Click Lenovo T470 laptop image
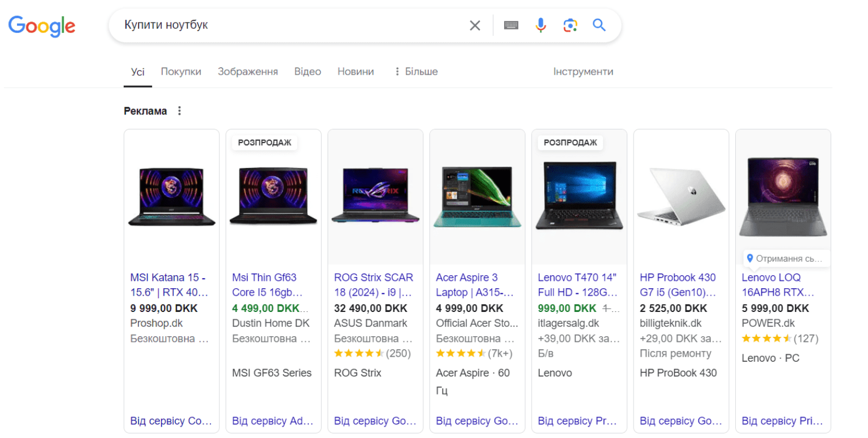The width and height of the screenshot is (868, 438). point(579,196)
